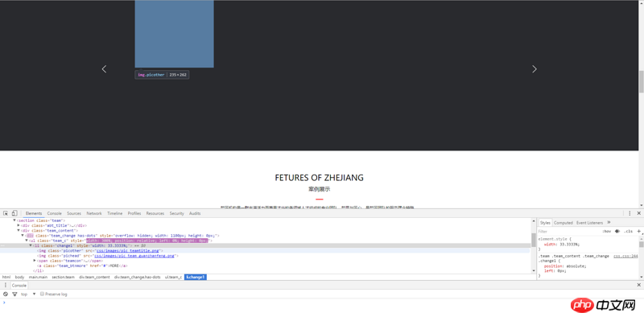The image size is (644, 321).
Task: Open the pic_teamtitle.png source link
Action: pos(128,250)
